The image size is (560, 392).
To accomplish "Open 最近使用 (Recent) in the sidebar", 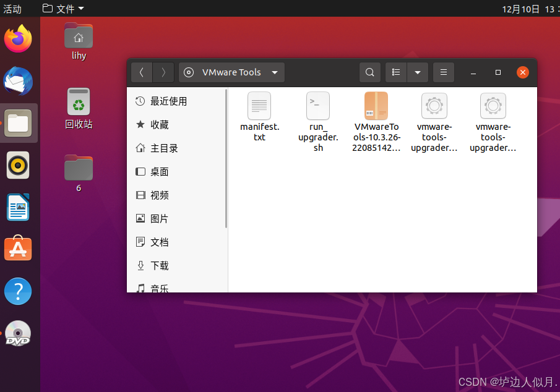I will (x=177, y=101).
